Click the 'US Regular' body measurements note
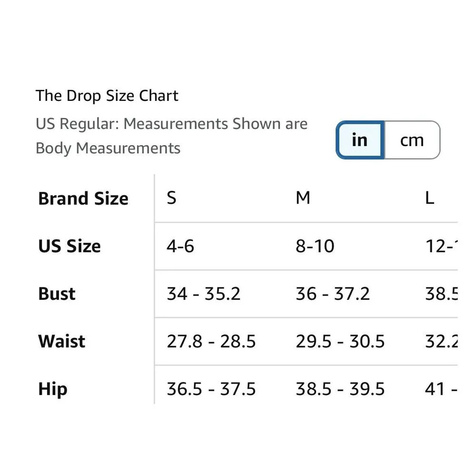 click(x=171, y=136)
